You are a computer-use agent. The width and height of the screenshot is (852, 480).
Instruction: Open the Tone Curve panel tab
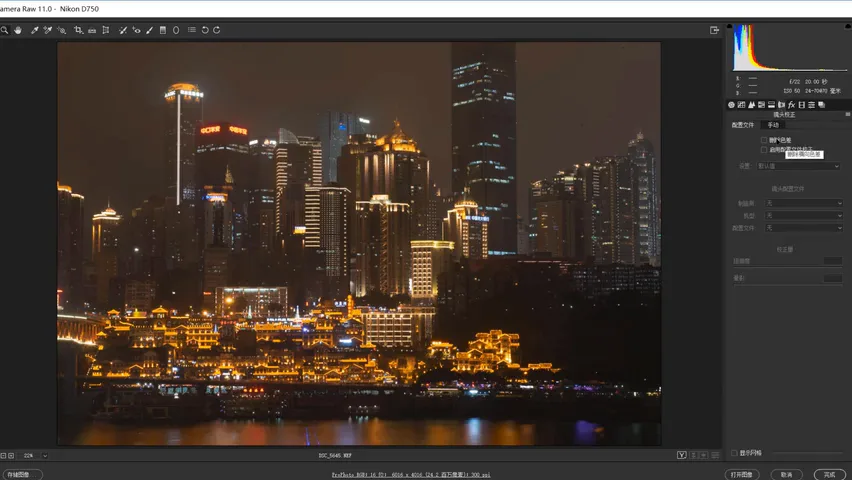point(741,105)
